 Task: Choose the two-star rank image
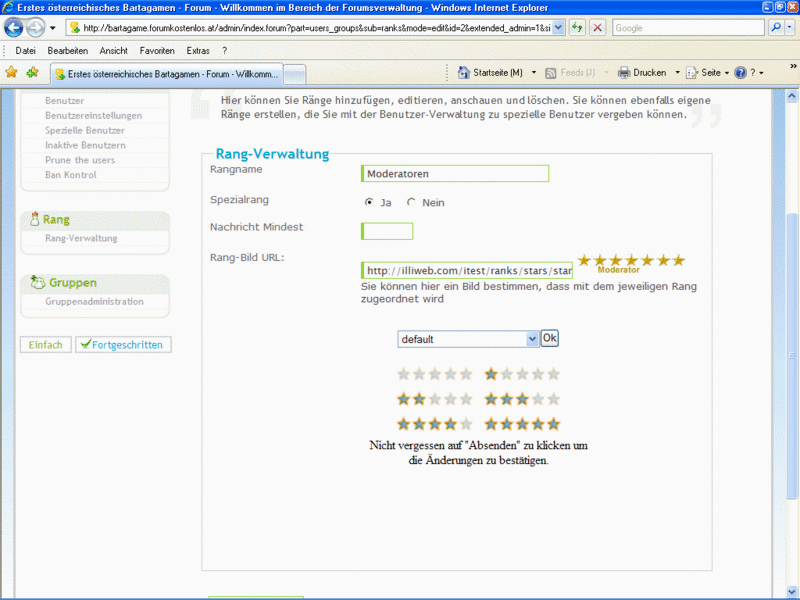[435, 399]
